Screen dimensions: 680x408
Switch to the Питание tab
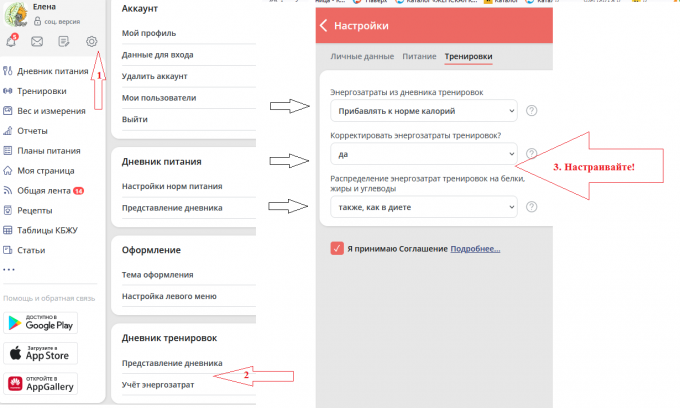pyautogui.click(x=419, y=57)
